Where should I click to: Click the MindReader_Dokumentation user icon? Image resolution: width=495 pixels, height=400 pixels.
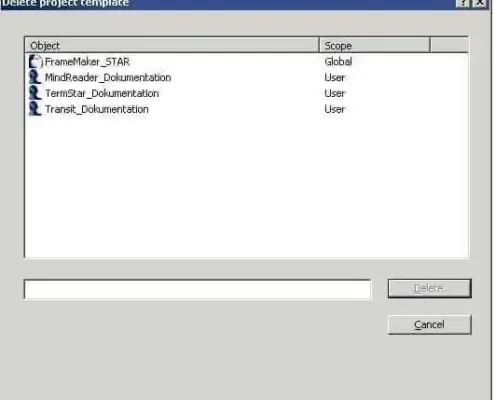(x=35, y=77)
